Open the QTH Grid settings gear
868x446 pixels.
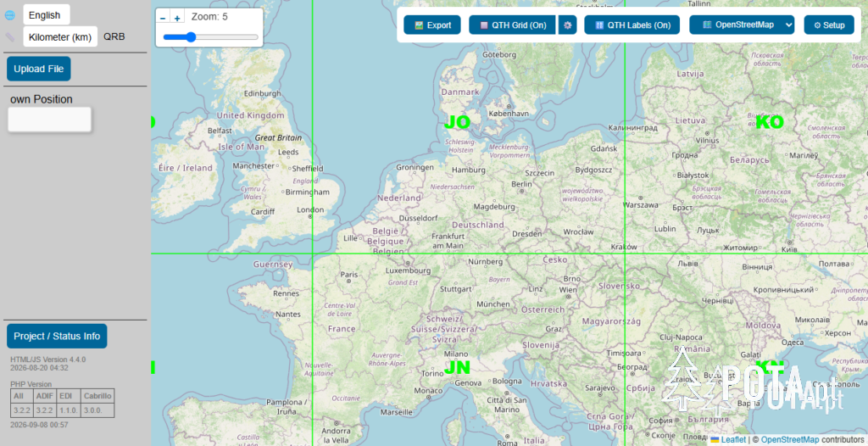tap(567, 25)
